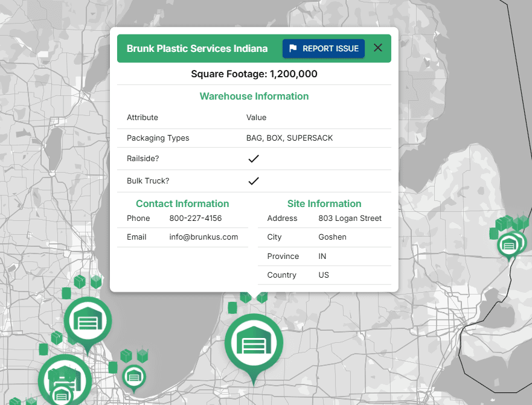532x405 pixels.
Task: Click the Province value IN
Action: pos(322,256)
